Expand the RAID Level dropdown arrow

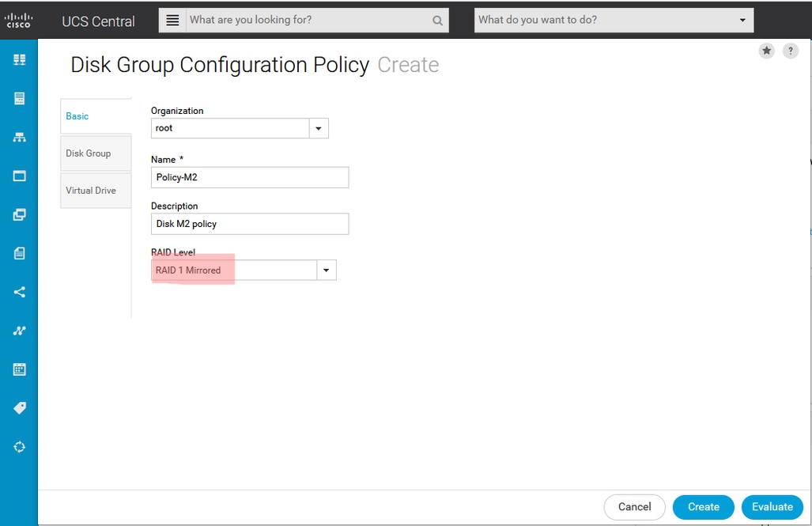(327, 270)
